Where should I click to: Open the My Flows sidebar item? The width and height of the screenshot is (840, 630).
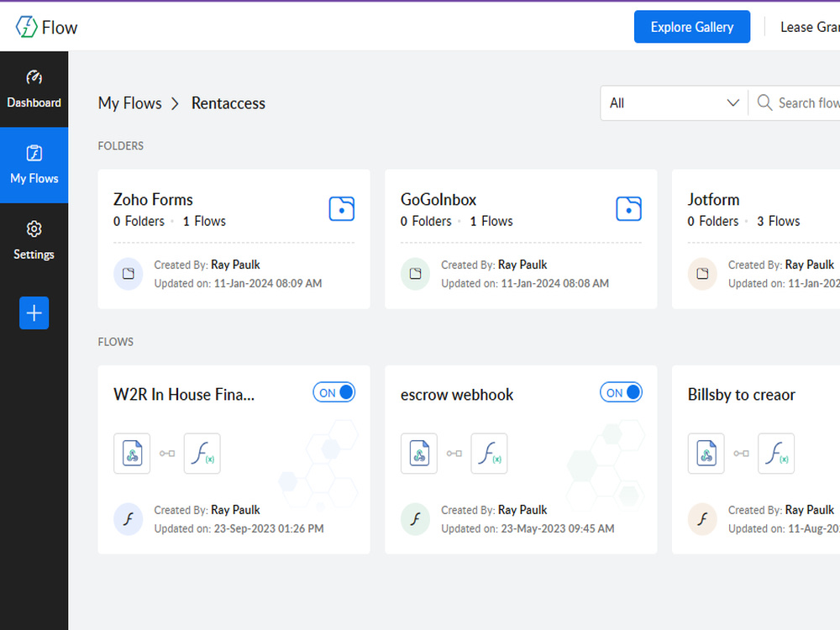(x=34, y=165)
